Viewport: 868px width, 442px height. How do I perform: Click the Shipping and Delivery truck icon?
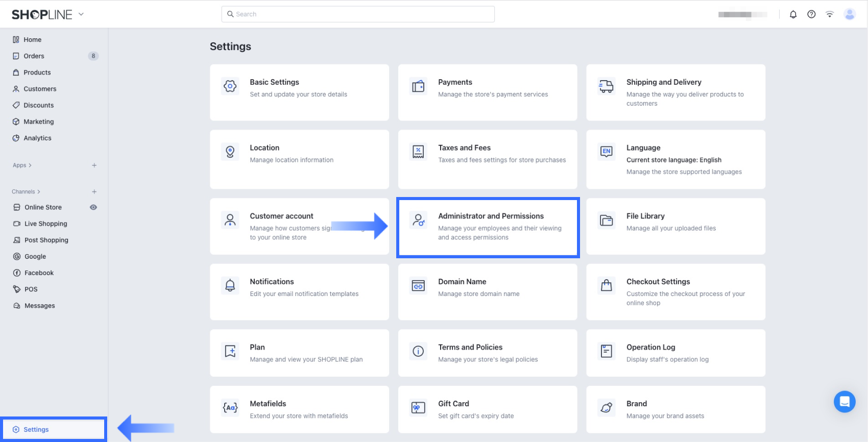[606, 86]
